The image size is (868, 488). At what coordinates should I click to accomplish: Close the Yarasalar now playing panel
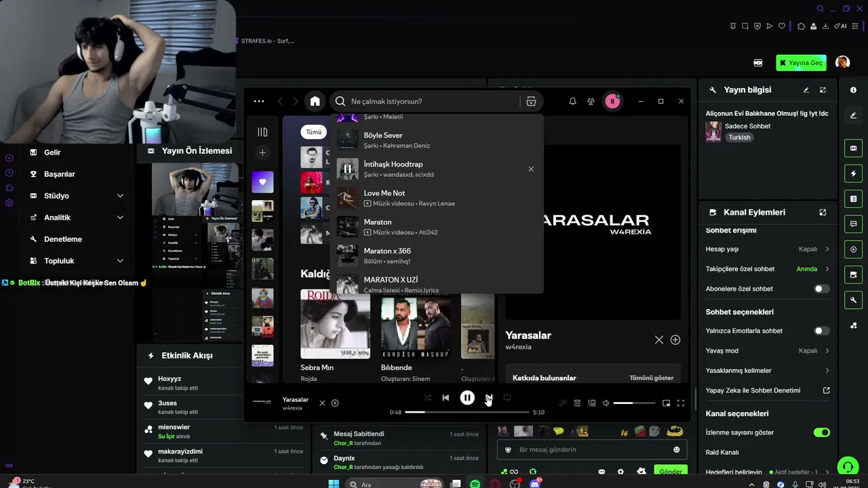click(659, 340)
